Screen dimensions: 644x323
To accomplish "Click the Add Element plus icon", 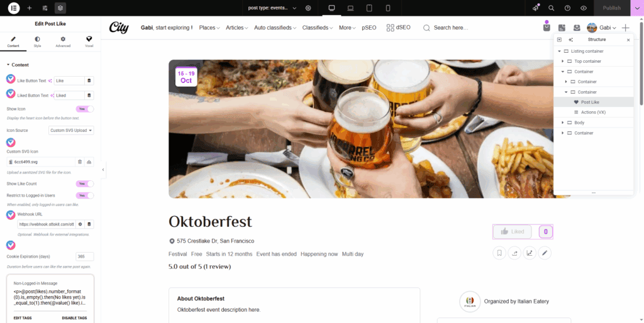I will 30,8.
